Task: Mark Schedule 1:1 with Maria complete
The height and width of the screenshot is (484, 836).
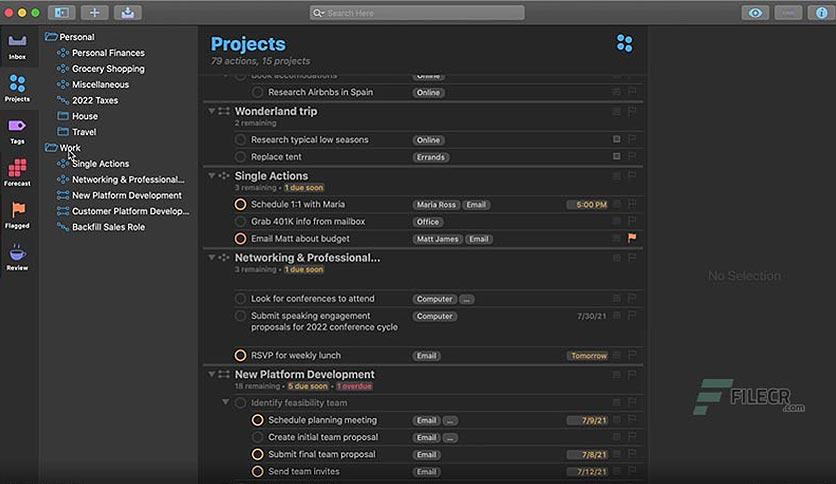Action: point(240,204)
